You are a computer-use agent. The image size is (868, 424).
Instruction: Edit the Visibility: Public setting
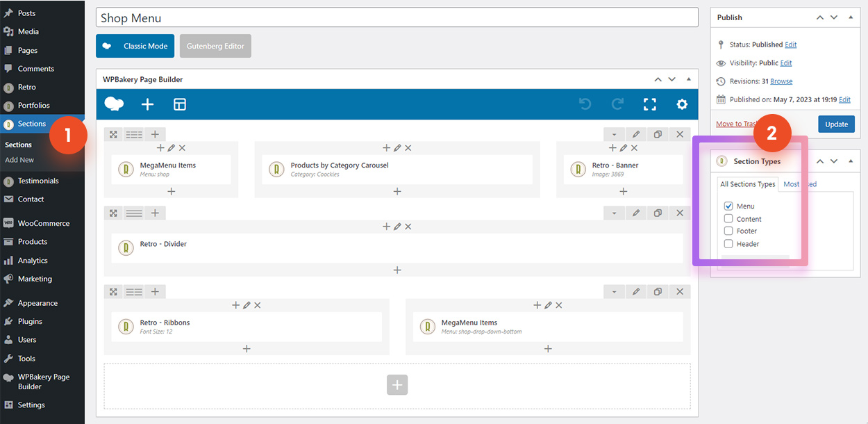[786, 63]
